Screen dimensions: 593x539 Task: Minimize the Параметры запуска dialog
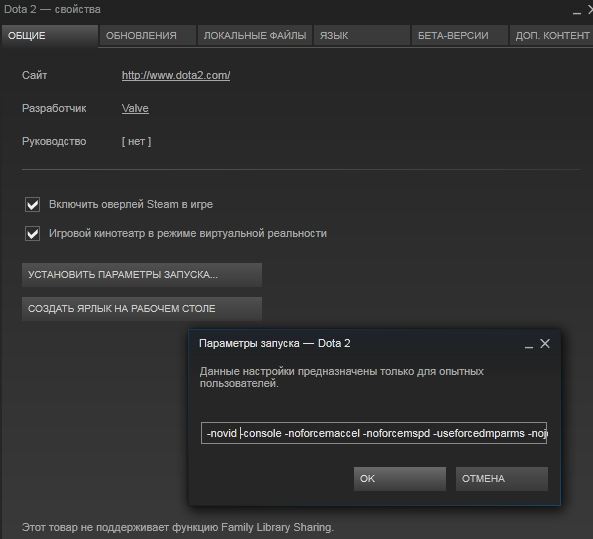click(529, 346)
